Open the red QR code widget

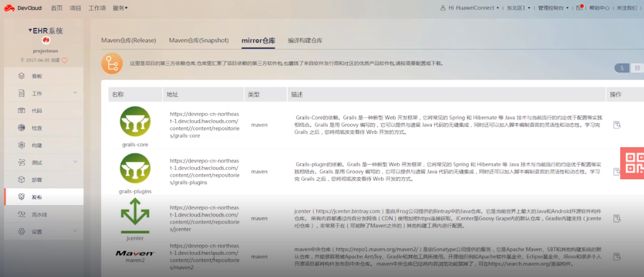pos(632,163)
